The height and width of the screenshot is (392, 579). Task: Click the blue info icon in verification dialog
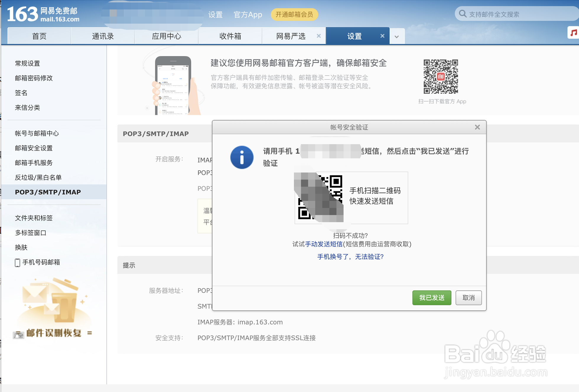[x=242, y=157]
